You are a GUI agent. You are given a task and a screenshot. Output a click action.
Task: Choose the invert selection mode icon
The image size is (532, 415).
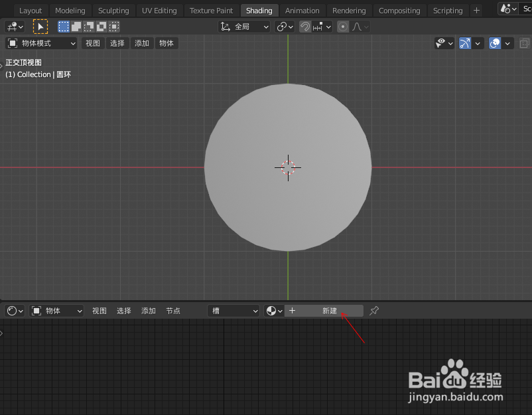point(101,27)
